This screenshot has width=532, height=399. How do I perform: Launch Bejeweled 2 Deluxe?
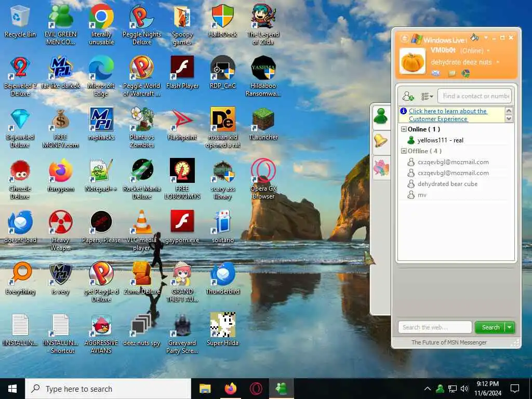pos(20,75)
